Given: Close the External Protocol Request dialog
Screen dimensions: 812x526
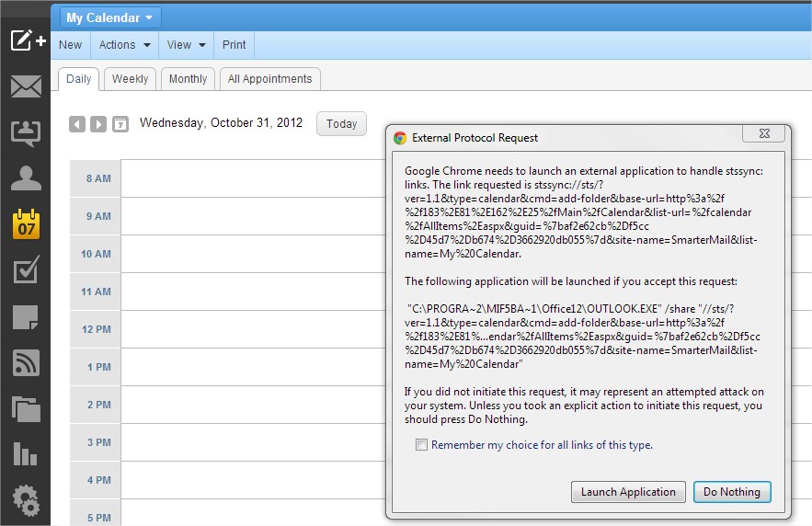Looking at the screenshot, I should point(764,133).
